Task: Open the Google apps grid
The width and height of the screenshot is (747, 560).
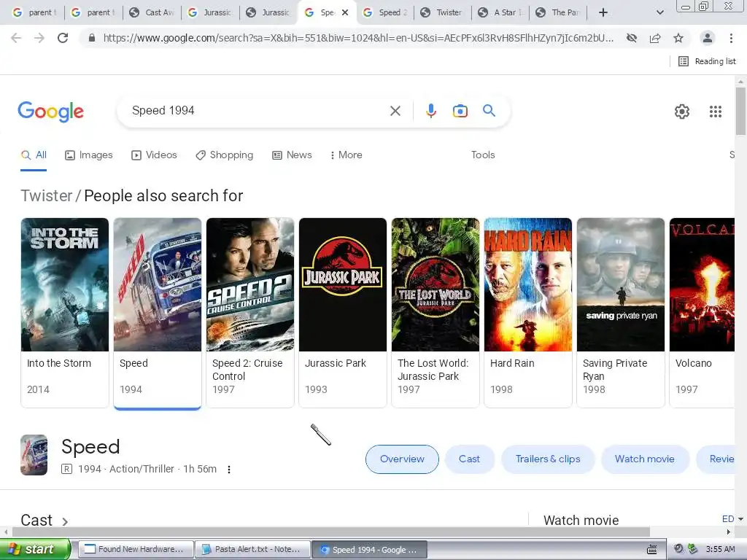Action: click(x=715, y=112)
